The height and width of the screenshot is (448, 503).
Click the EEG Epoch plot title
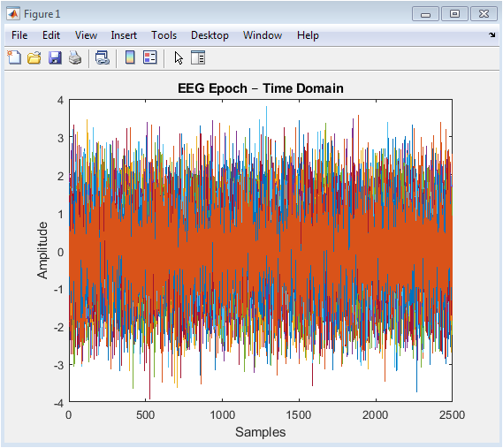point(261,88)
